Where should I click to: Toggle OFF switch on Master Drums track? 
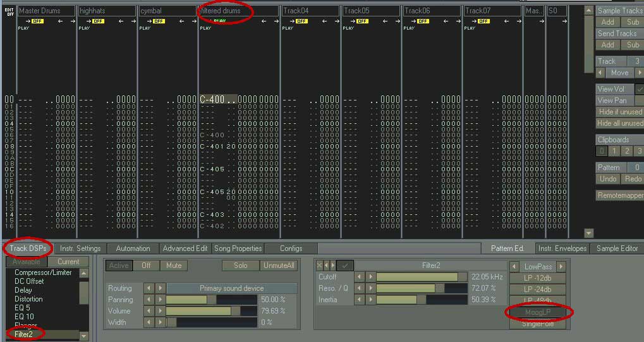(x=37, y=21)
